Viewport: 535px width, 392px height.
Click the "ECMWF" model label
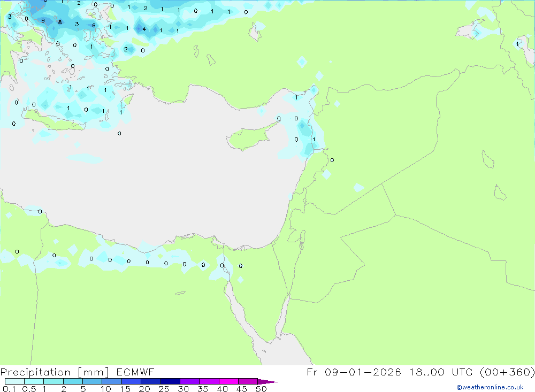click(135, 372)
